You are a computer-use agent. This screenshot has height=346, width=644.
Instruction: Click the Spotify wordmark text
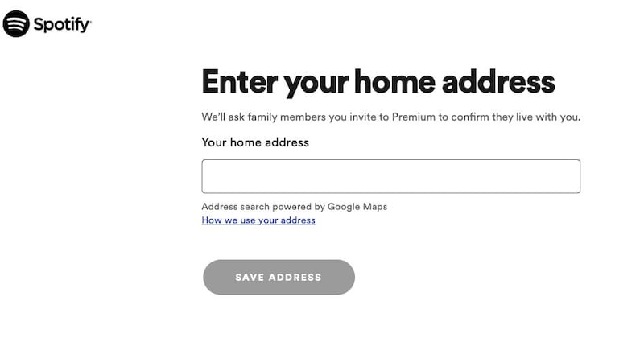click(x=63, y=25)
